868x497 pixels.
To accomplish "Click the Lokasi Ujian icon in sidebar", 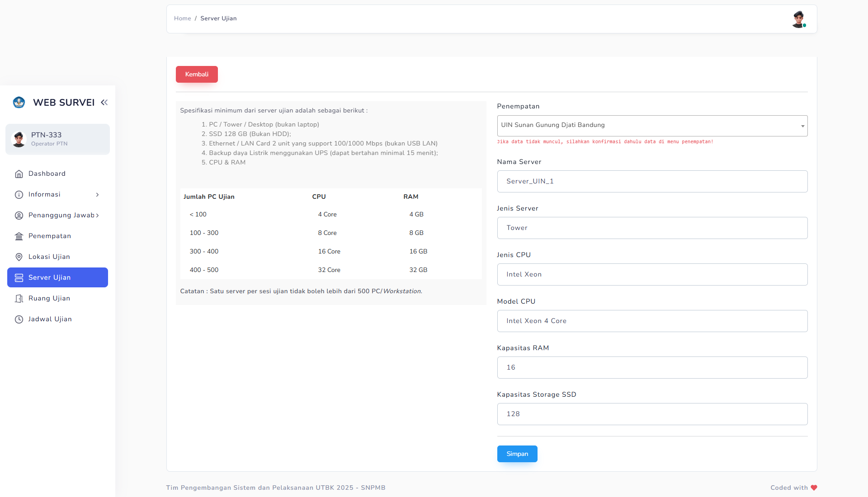I will pyautogui.click(x=19, y=256).
